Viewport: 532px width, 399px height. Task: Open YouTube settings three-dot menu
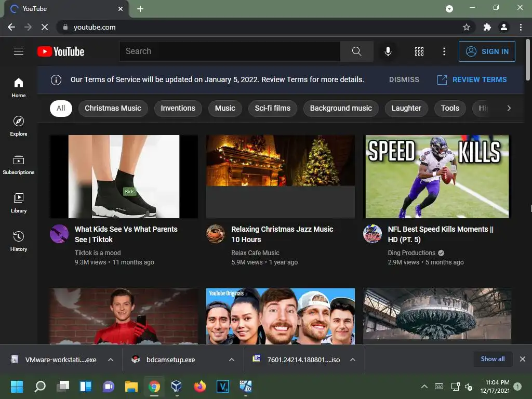(444, 51)
